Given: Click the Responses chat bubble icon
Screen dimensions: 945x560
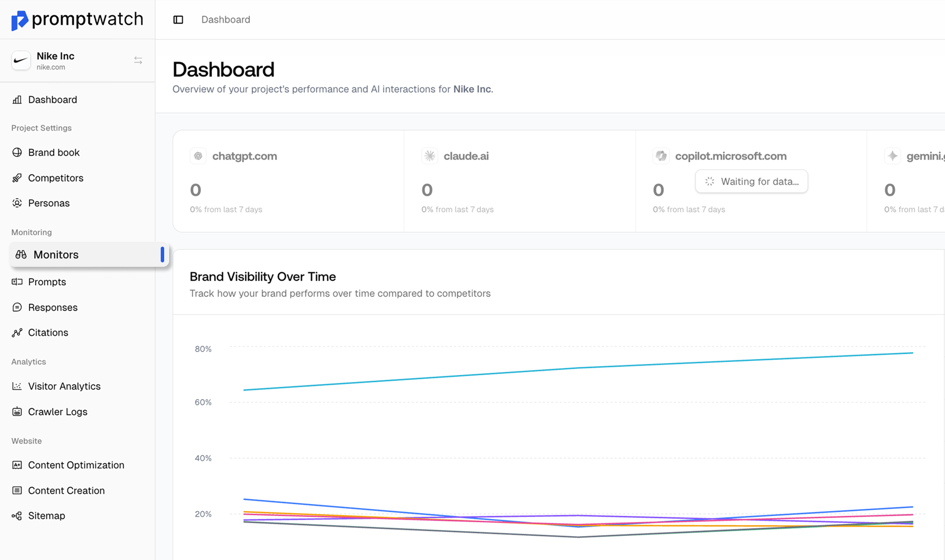Looking at the screenshot, I should (17, 307).
